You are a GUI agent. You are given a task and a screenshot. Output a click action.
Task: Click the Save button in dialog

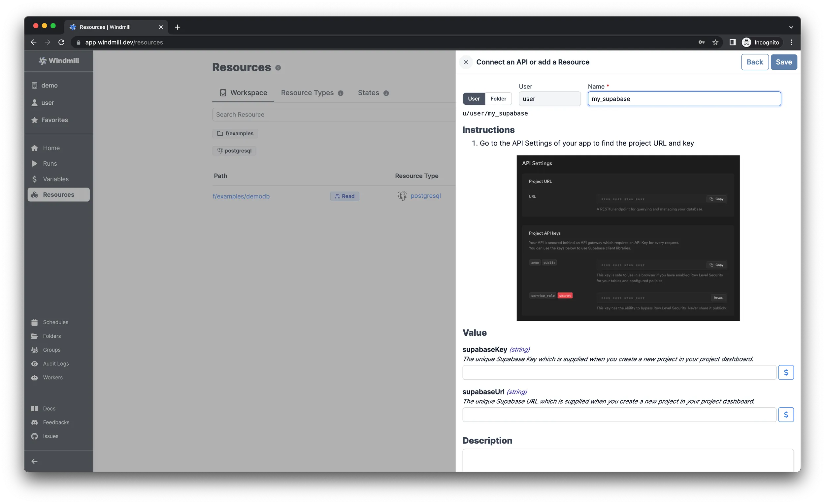pos(783,62)
